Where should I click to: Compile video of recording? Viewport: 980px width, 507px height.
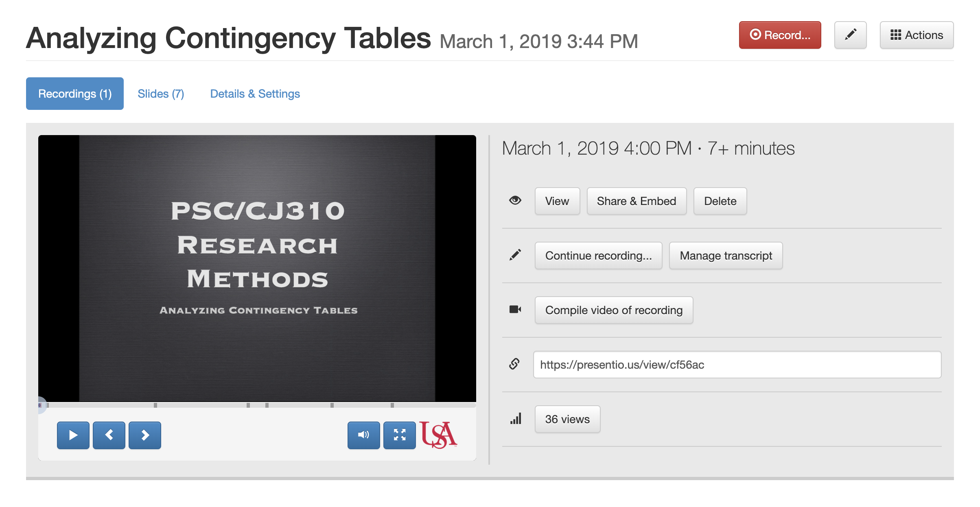coord(614,310)
